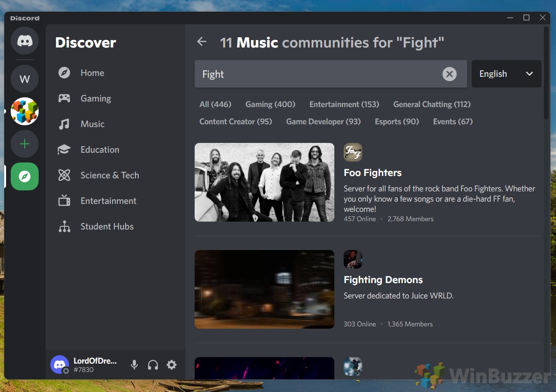Select the text "2,768 Members"
Screen dimensions: 556x392
coord(410,219)
